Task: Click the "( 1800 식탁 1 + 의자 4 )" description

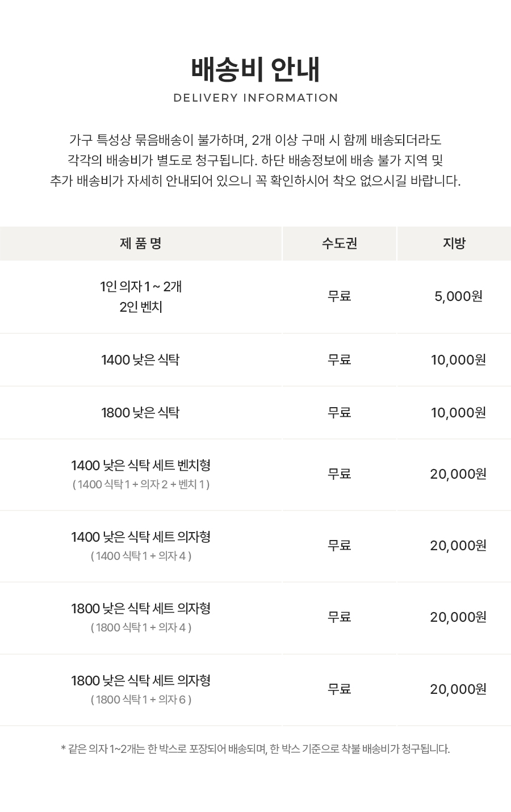Action: (141, 627)
